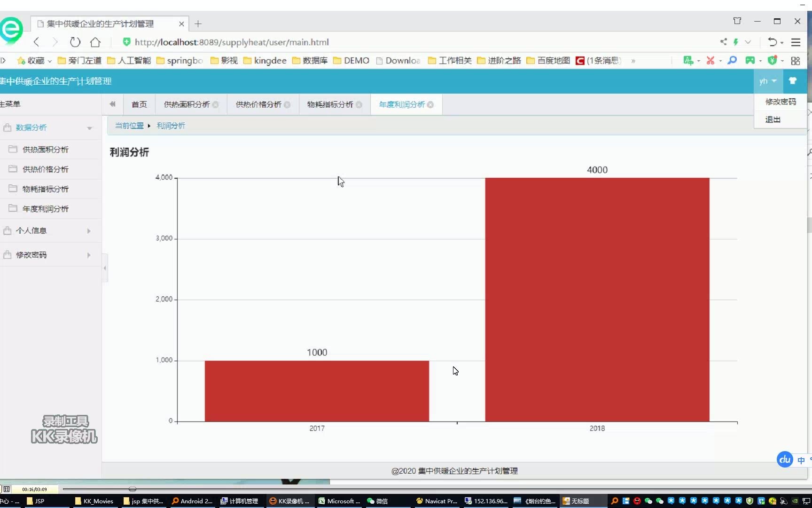Click the game controller extension icon
The image size is (812, 508).
tap(750, 60)
